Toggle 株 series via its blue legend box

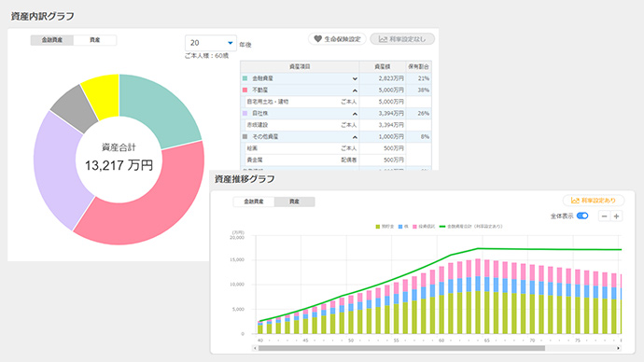(x=400, y=227)
